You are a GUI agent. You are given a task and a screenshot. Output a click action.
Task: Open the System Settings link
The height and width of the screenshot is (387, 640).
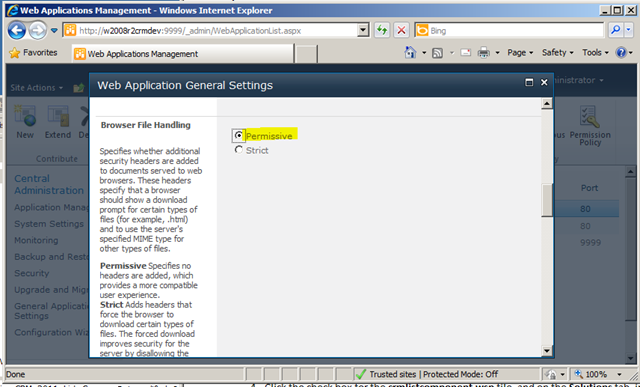[49, 224]
